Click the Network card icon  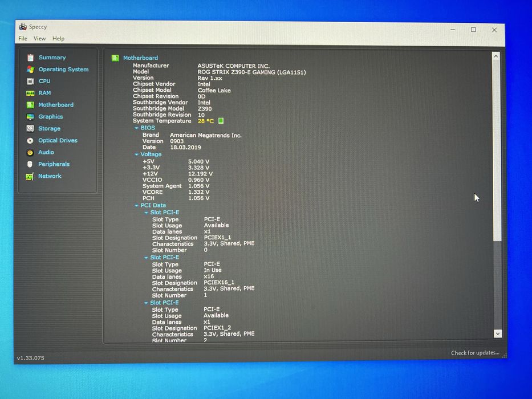point(30,177)
